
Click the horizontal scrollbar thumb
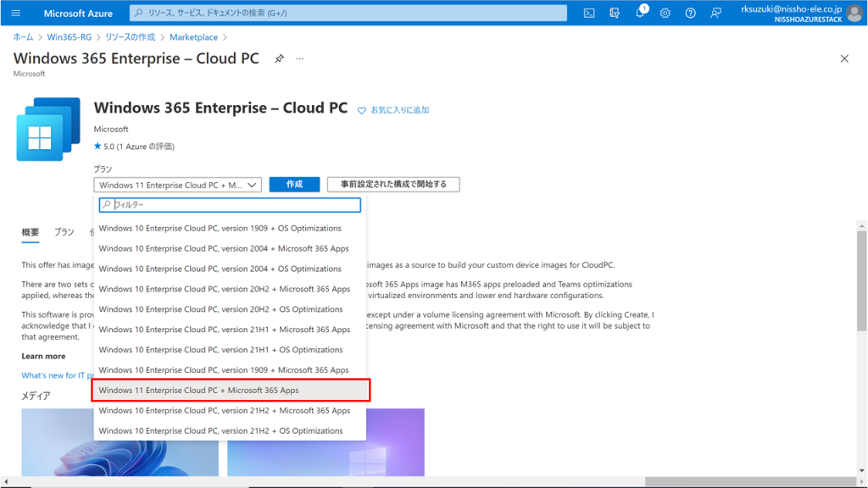click(x=749, y=482)
